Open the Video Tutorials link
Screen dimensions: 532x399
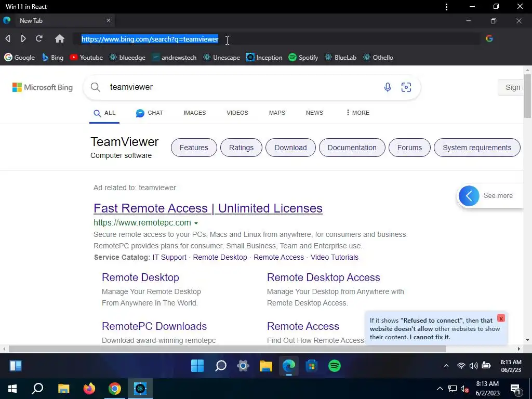pos(334,257)
